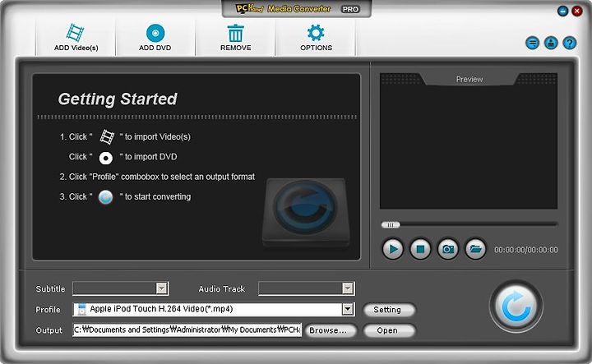This screenshot has width=592, height=364.
Task: Click the REMOVE trash can icon
Action: coord(236,33)
